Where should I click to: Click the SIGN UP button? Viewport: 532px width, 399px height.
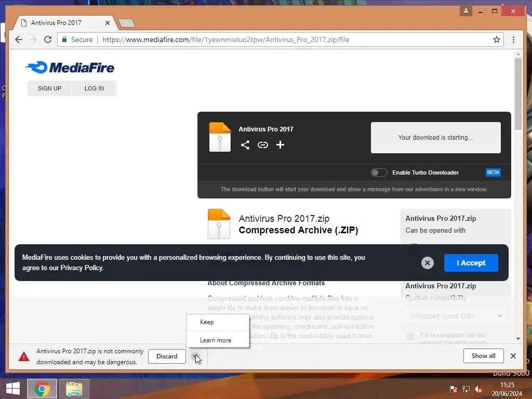click(49, 88)
